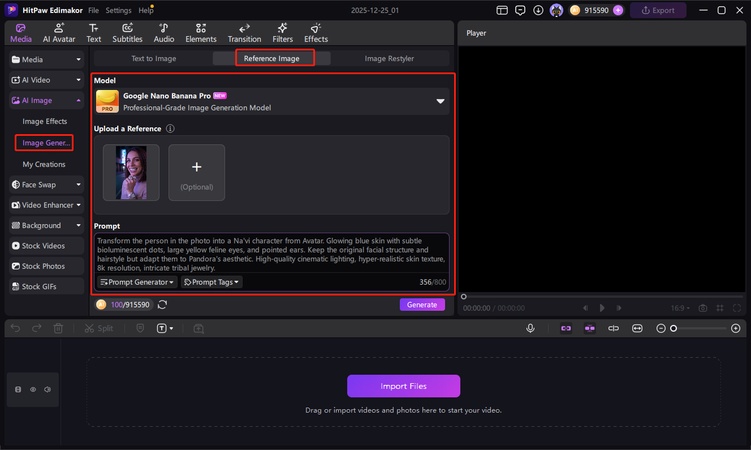Toggle track visibility eye icon

coord(32,389)
